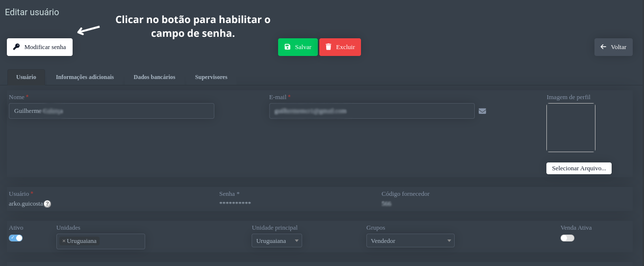Viewport: 644px width, 266px height.
Task: Switch to Informações adicionais tab
Action: click(x=85, y=77)
